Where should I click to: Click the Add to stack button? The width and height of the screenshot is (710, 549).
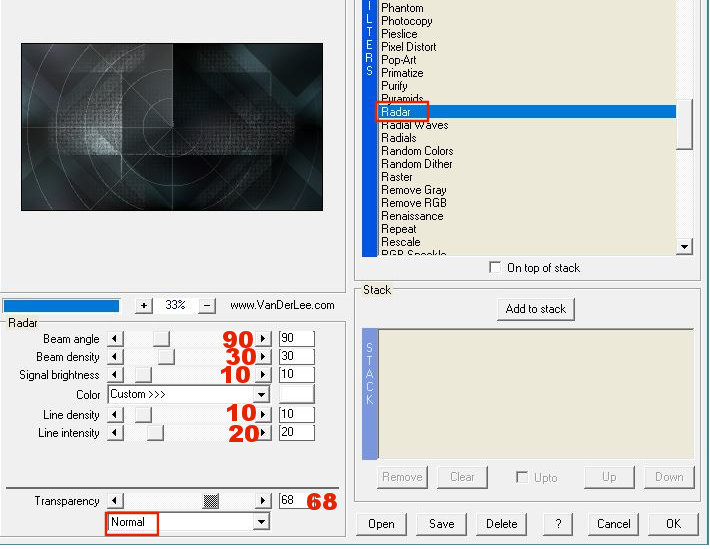click(x=536, y=309)
